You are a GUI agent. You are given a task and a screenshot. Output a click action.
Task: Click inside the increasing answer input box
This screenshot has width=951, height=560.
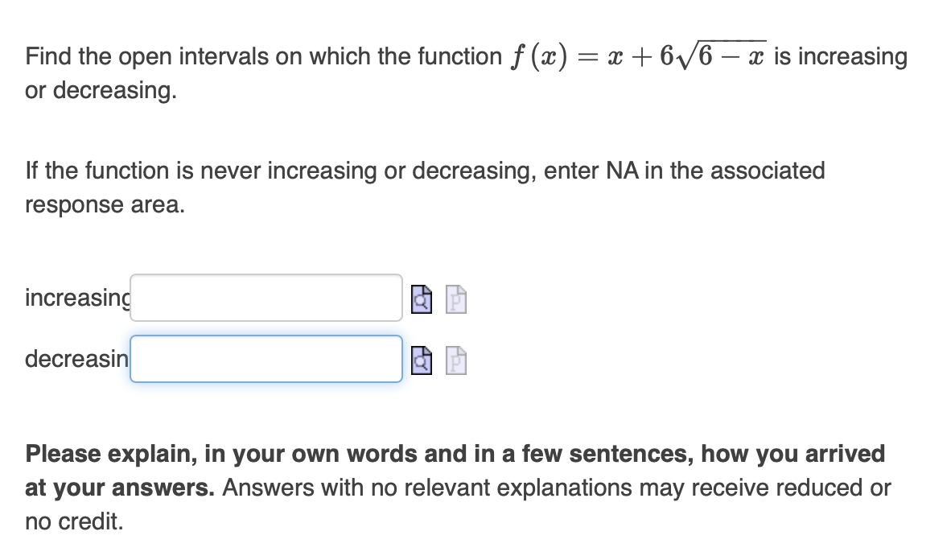coord(266,298)
